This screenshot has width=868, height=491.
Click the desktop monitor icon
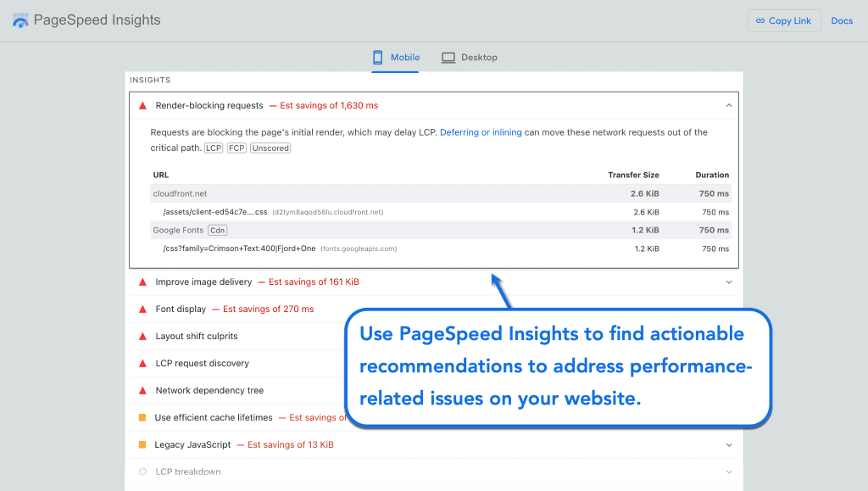click(x=448, y=58)
